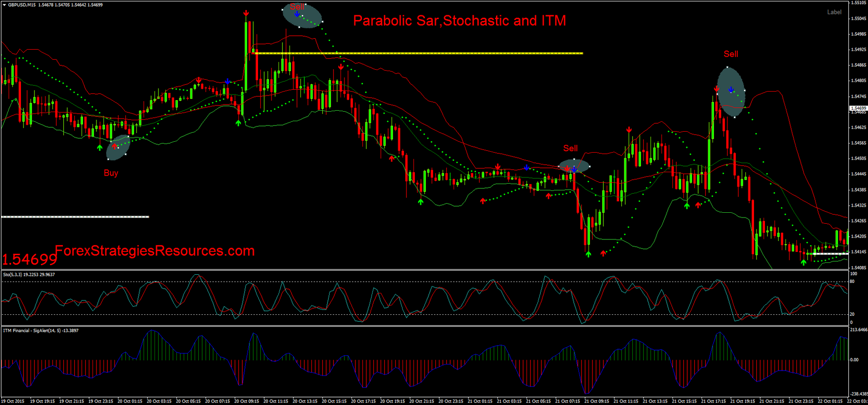
Task: Click the time axis label 21 Oct 01:15
Action: [x=480, y=401]
